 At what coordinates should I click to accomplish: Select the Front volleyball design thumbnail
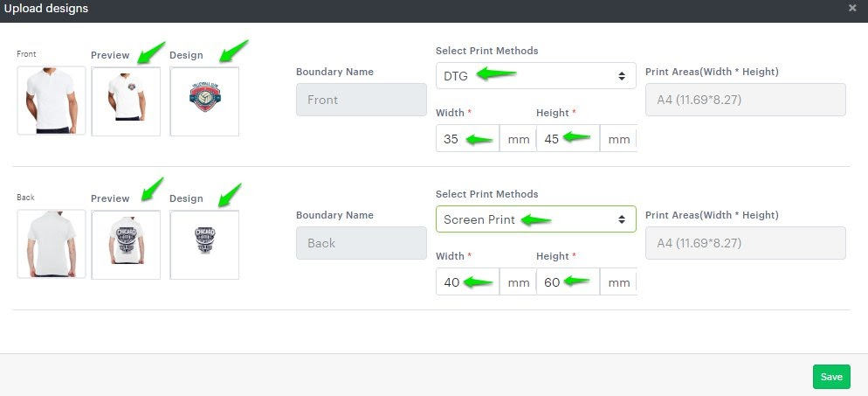coord(204,101)
